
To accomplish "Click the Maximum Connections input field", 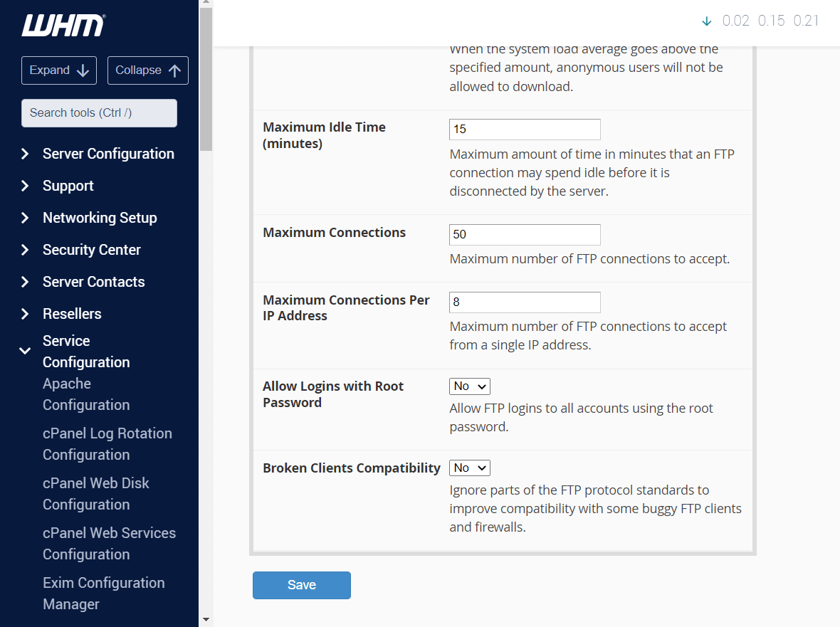I will [x=525, y=235].
